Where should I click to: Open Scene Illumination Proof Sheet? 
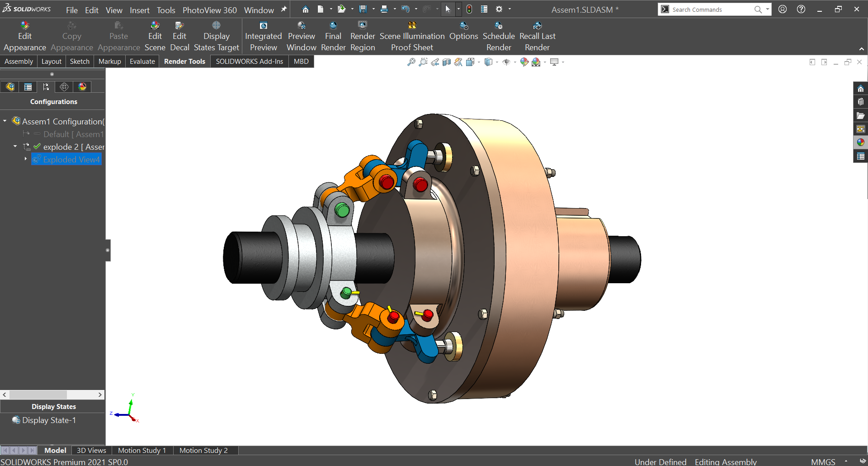[412, 36]
